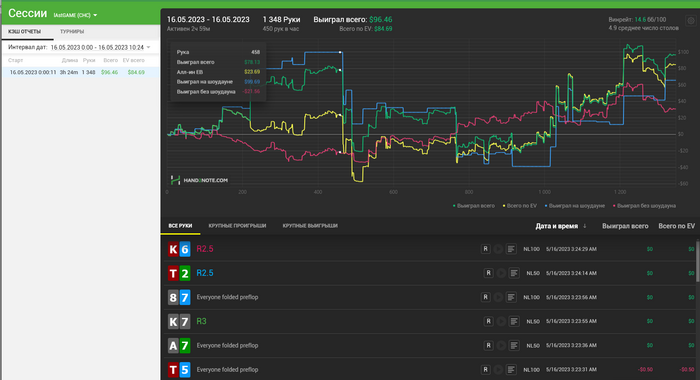Play the T2 hand with the play icon
The image size is (700, 380).
pos(501,273)
